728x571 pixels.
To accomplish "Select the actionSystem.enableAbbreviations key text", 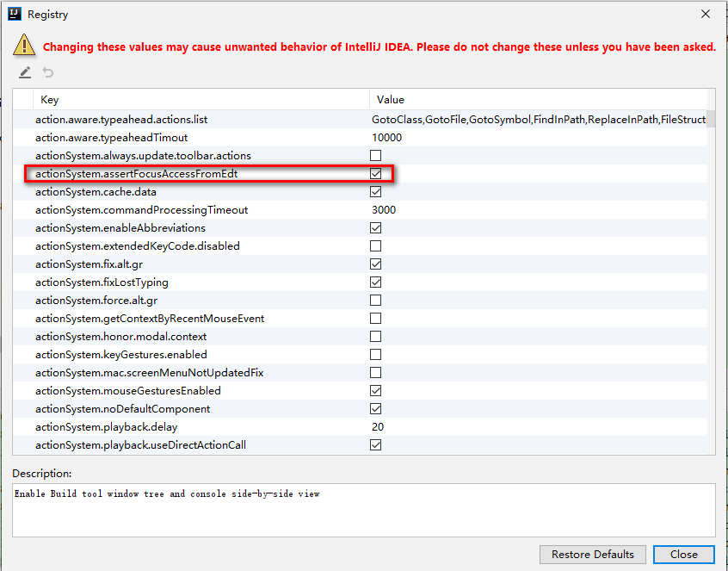I will (120, 228).
